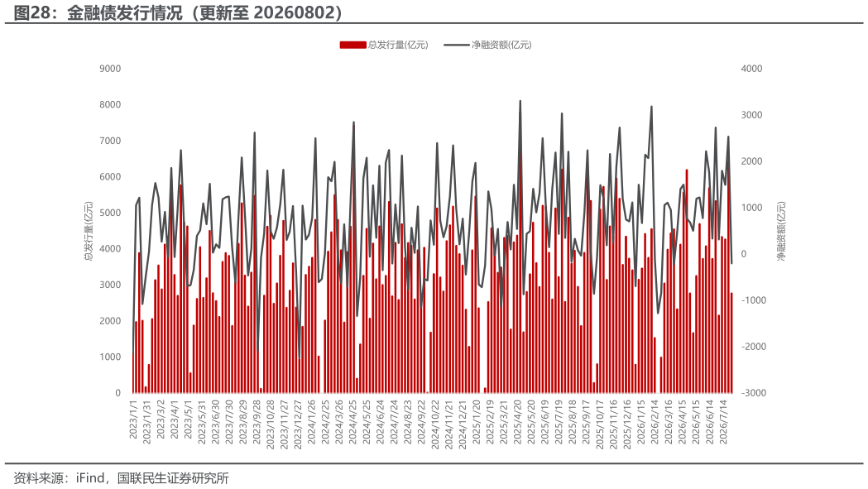868x489 pixels.
Task: Click the chart title '图28：金融债发行情况'
Action: coord(98,12)
